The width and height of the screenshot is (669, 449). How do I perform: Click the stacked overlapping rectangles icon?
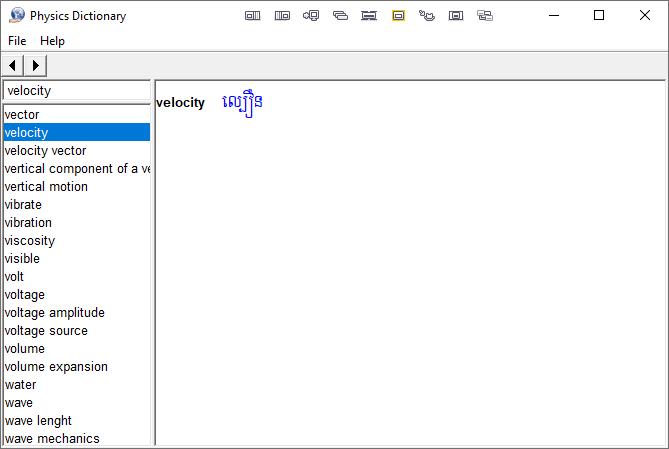[x=340, y=16]
